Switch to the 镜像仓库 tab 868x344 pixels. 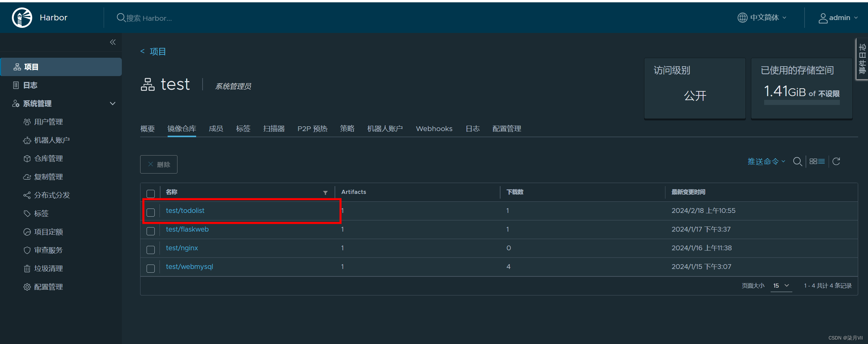[x=182, y=129]
